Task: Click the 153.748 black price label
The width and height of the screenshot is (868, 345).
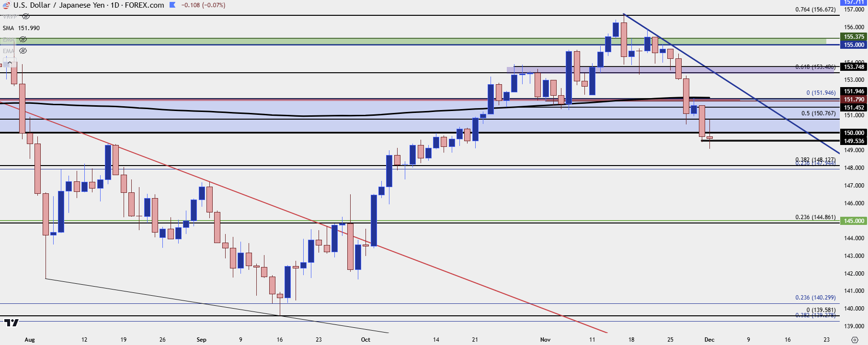Action: 854,67
